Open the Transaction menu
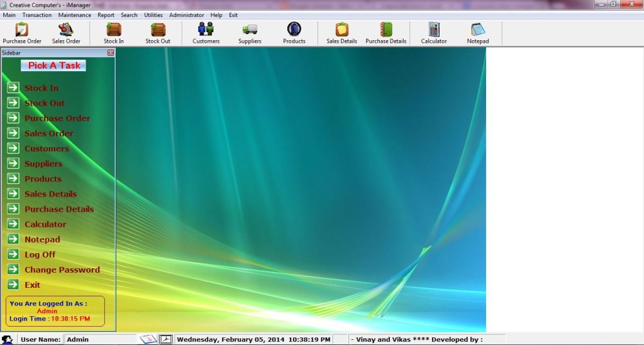This screenshot has width=644, height=345. [x=37, y=15]
